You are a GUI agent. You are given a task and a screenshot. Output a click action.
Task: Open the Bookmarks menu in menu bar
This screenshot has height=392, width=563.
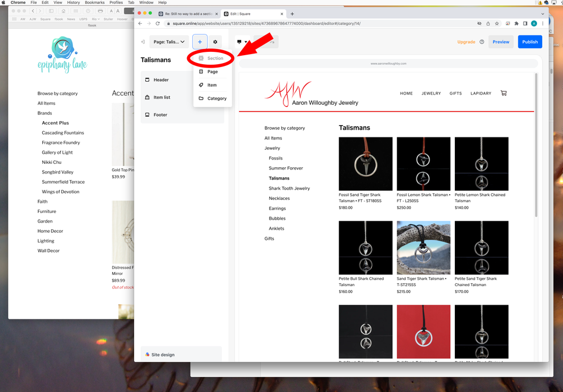tap(94, 3)
